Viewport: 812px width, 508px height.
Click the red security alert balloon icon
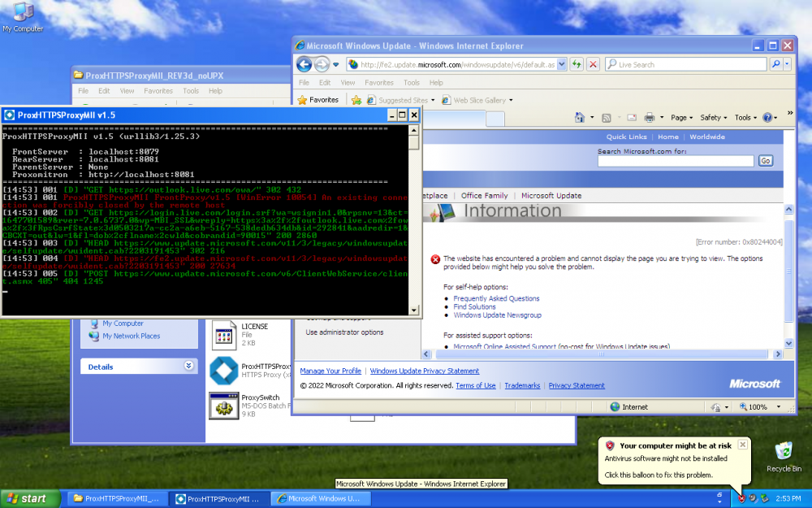[x=610, y=445]
